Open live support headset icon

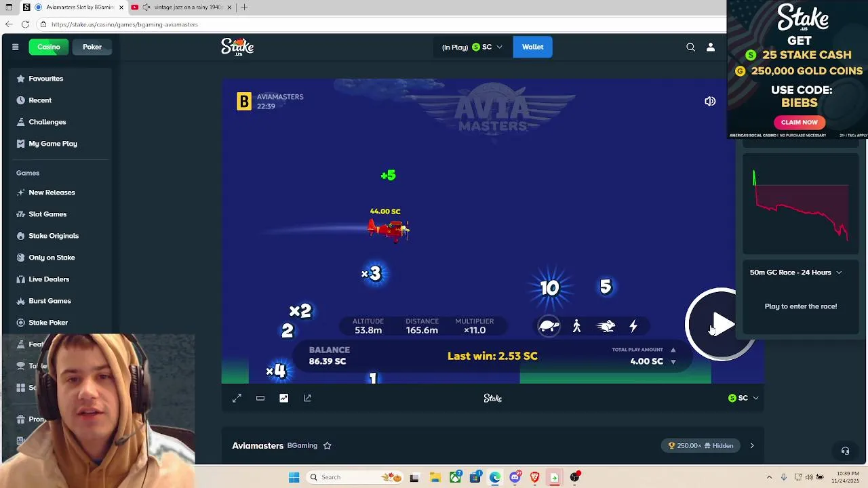click(x=845, y=451)
